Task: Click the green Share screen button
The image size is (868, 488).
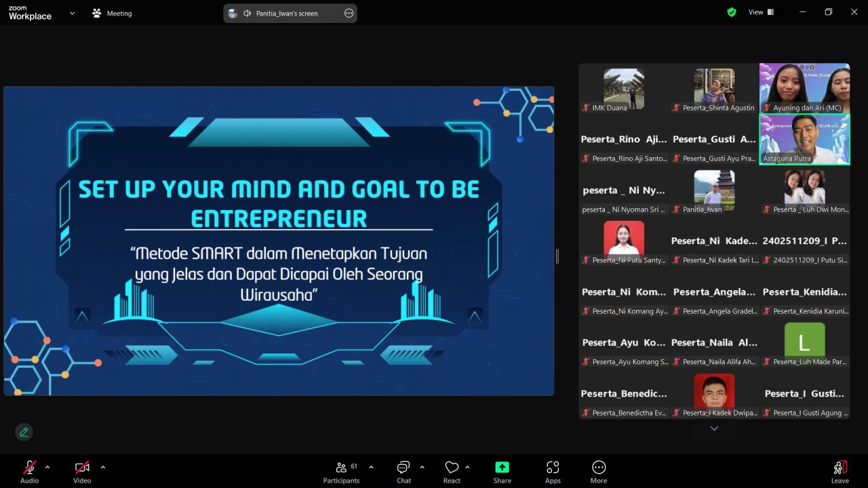Action: pyautogui.click(x=502, y=472)
